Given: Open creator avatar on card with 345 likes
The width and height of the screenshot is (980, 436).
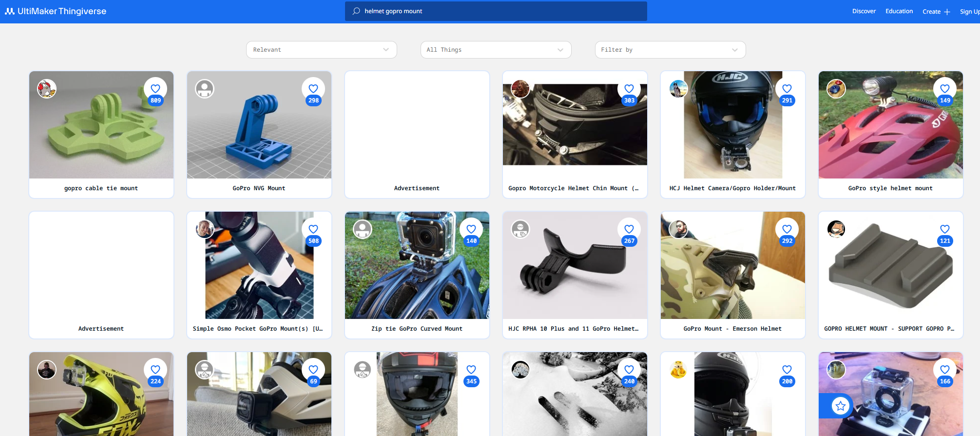Looking at the screenshot, I should tap(363, 370).
